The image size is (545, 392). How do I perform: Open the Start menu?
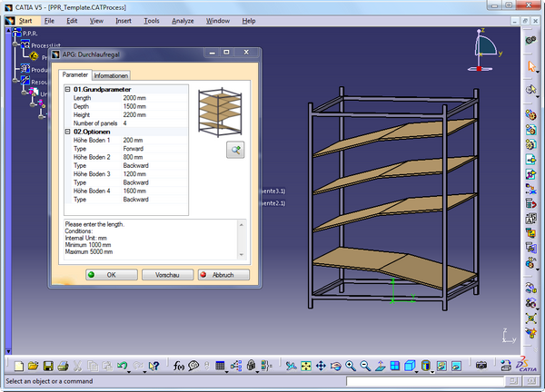(x=25, y=19)
